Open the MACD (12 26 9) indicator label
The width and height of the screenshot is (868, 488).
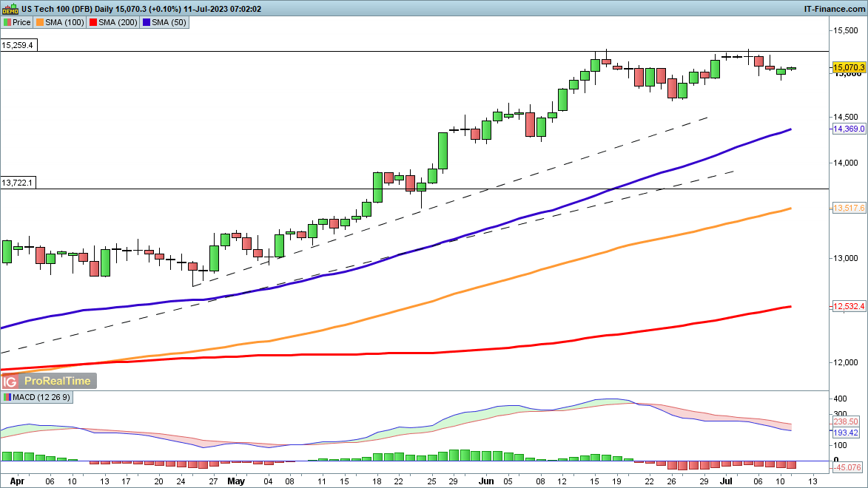point(37,397)
